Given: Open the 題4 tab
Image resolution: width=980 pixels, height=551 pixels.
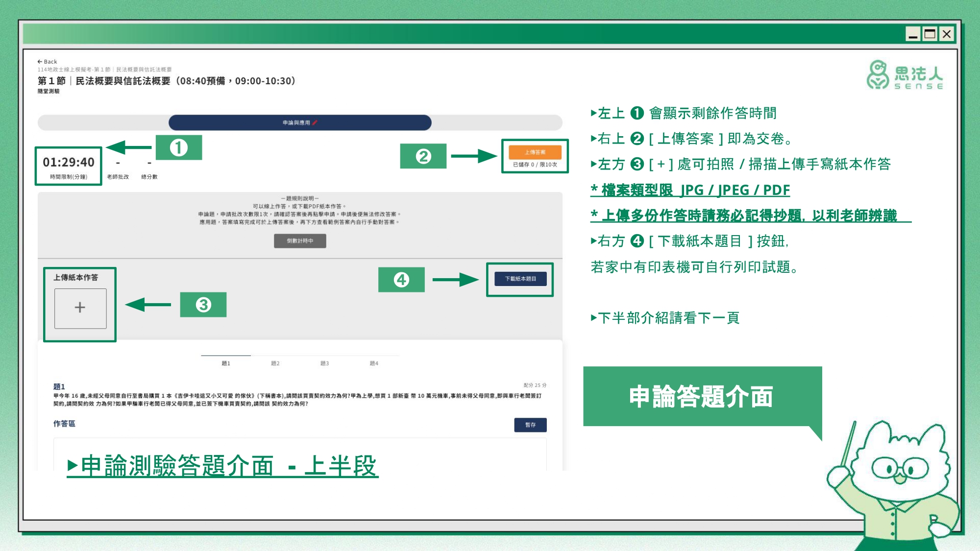Looking at the screenshot, I should pyautogui.click(x=374, y=363).
